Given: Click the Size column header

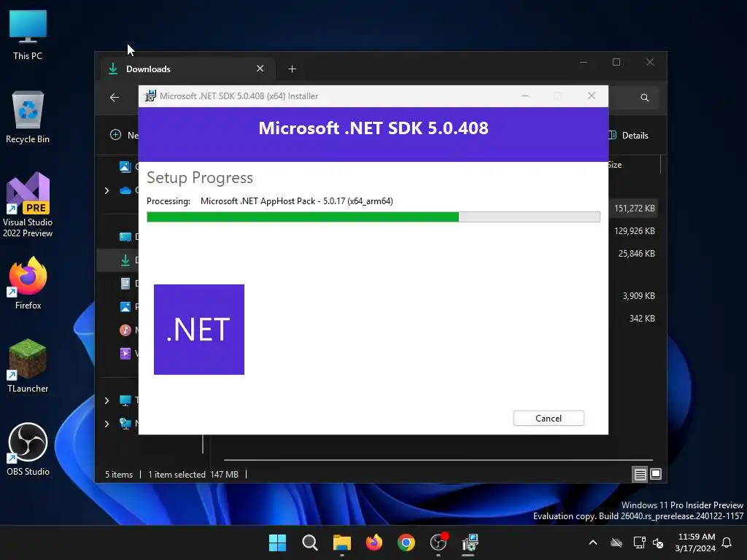Looking at the screenshot, I should [614, 165].
